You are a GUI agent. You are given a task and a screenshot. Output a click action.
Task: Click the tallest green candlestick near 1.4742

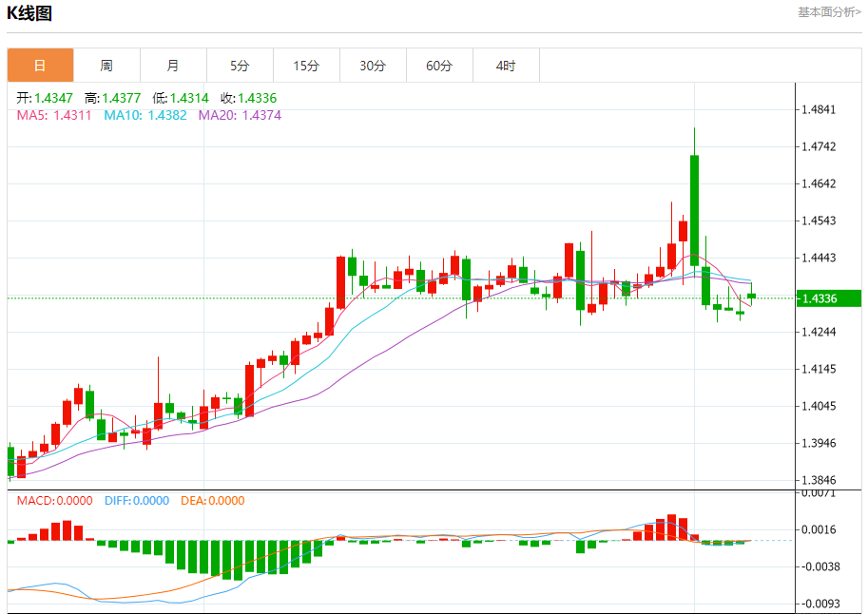tap(694, 210)
